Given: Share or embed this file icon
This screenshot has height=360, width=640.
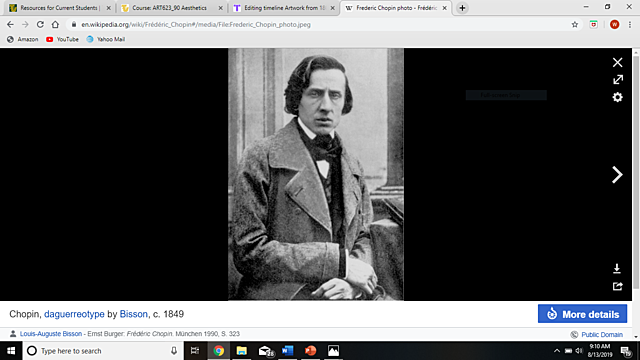Looking at the screenshot, I should (x=618, y=286).
